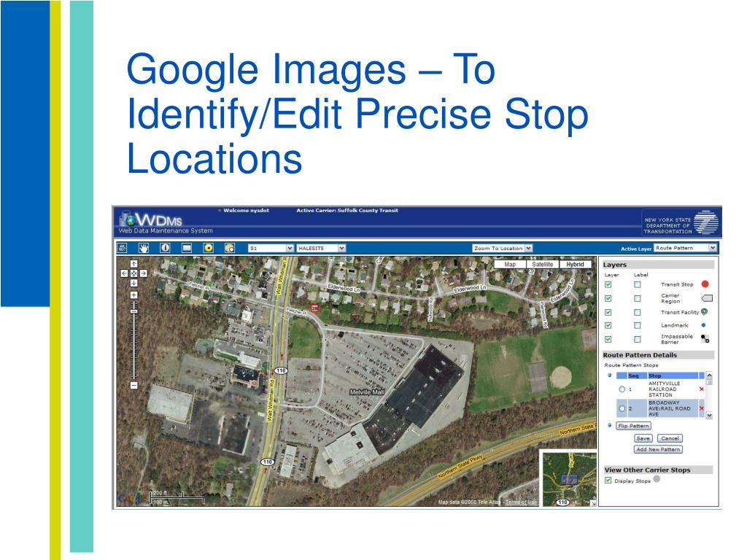Click the down arrow beside Flip Pattern

point(609,426)
